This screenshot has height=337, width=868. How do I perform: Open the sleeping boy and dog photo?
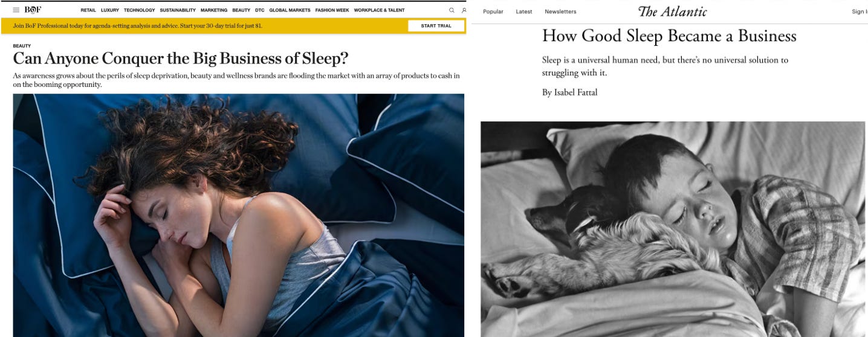(x=673, y=229)
